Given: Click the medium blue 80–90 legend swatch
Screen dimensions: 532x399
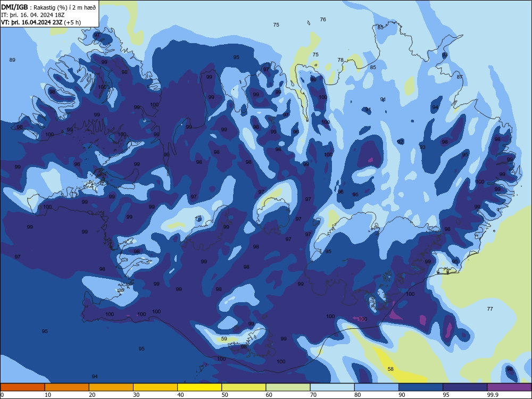Looking at the screenshot, I should coord(377,387).
